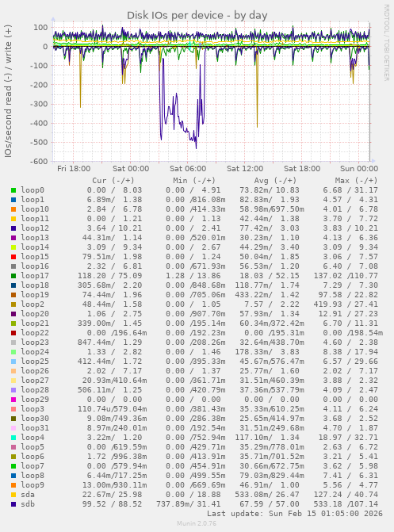
Task: Select the sdb device label
Action: point(28,504)
